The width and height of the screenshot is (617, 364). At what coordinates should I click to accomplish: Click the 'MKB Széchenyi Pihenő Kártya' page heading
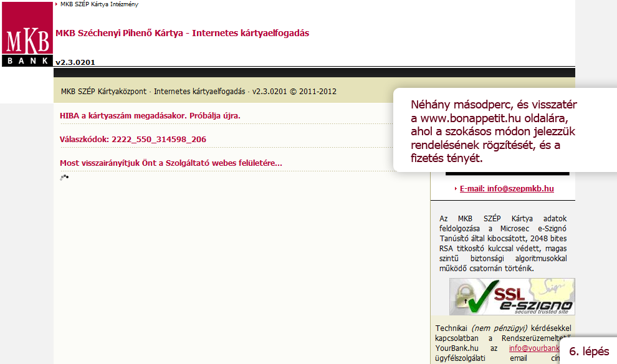pos(182,33)
